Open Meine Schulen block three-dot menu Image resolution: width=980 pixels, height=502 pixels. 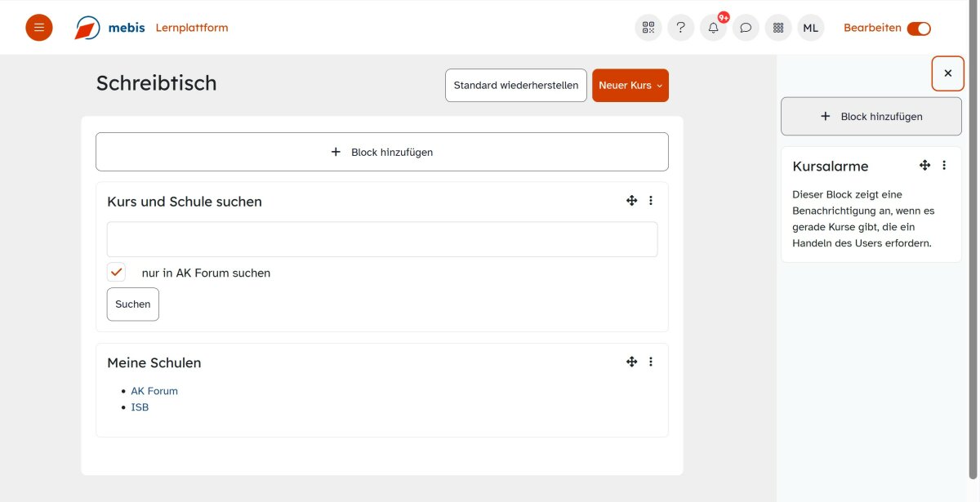point(651,362)
